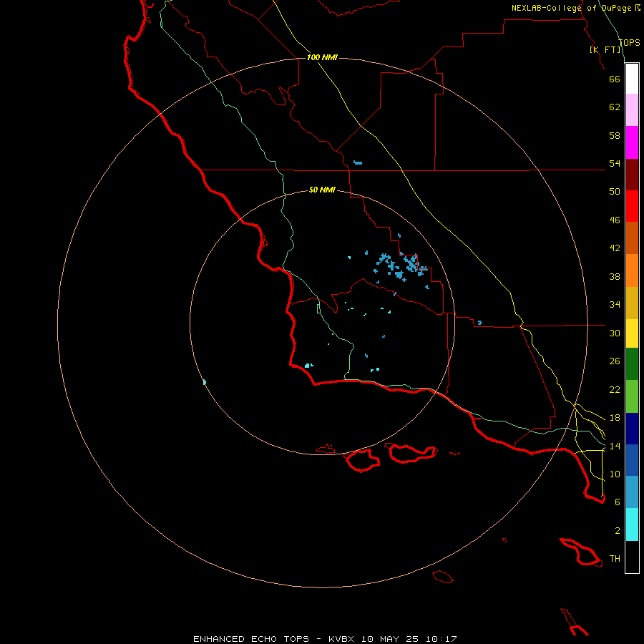The height and width of the screenshot is (644, 644).
Task: Click the legend value "26"
Action: 615,361
